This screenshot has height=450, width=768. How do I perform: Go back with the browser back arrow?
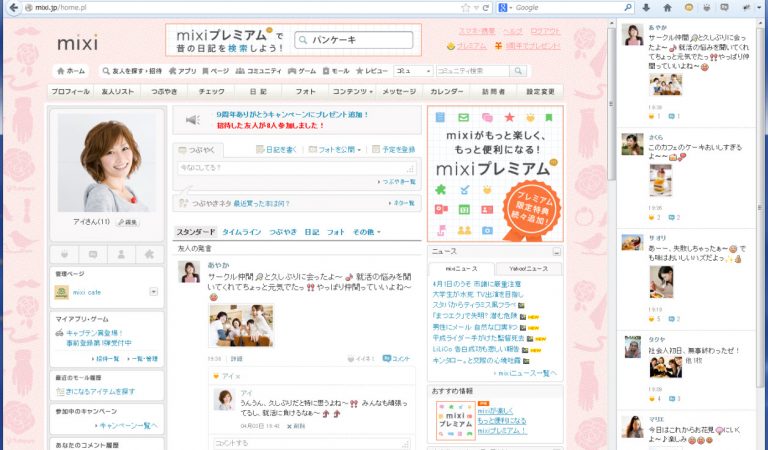[x=14, y=7]
